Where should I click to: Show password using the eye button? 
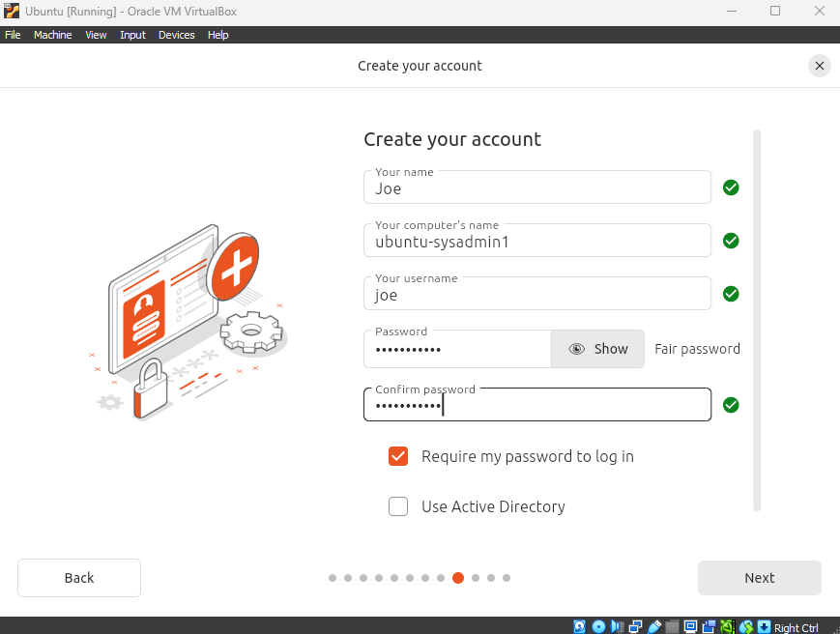click(597, 349)
